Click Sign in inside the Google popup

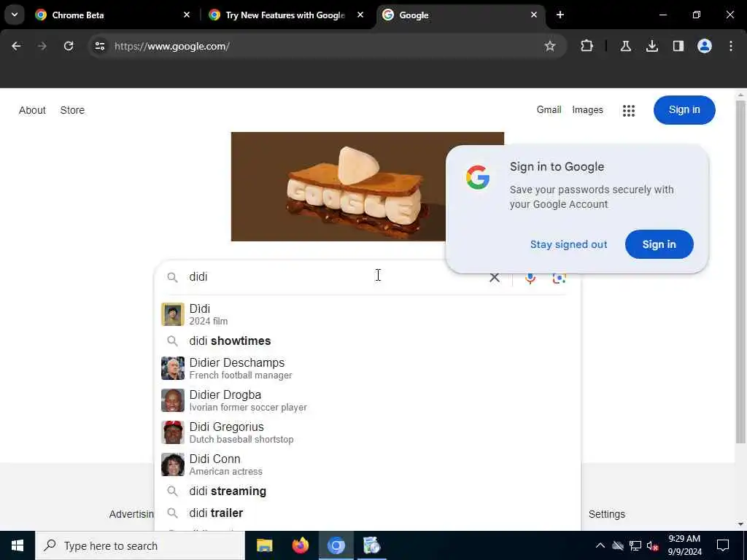659,244
